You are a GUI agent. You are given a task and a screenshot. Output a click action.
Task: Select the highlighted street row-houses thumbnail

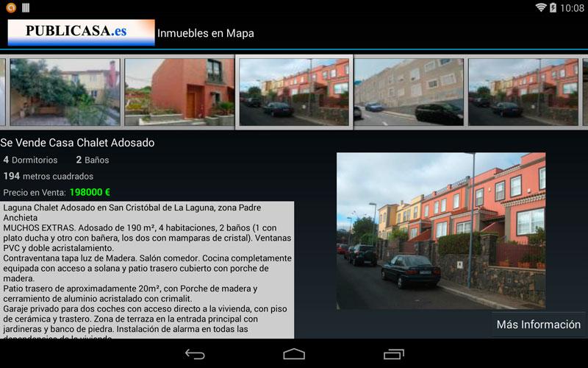click(294, 92)
